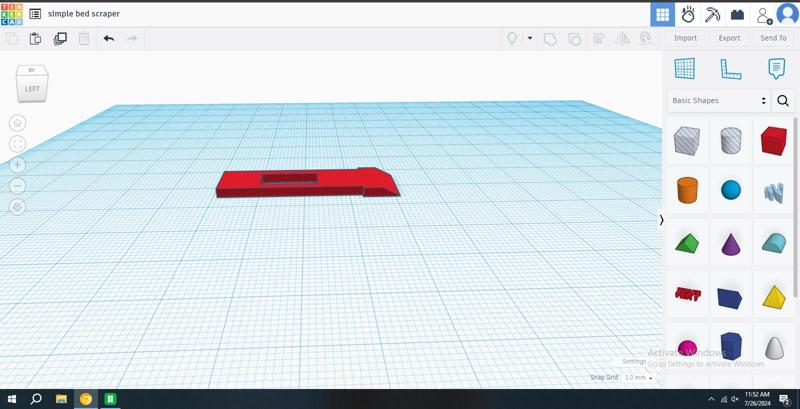Pick the orange Cylinder shape
This screenshot has height=409, width=800.
click(x=687, y=190)
